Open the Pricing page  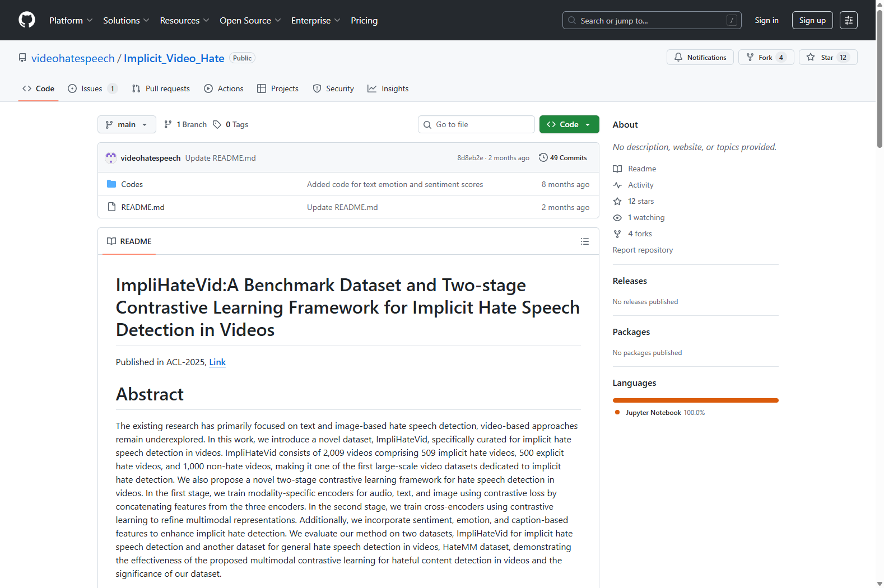[364, 20]
